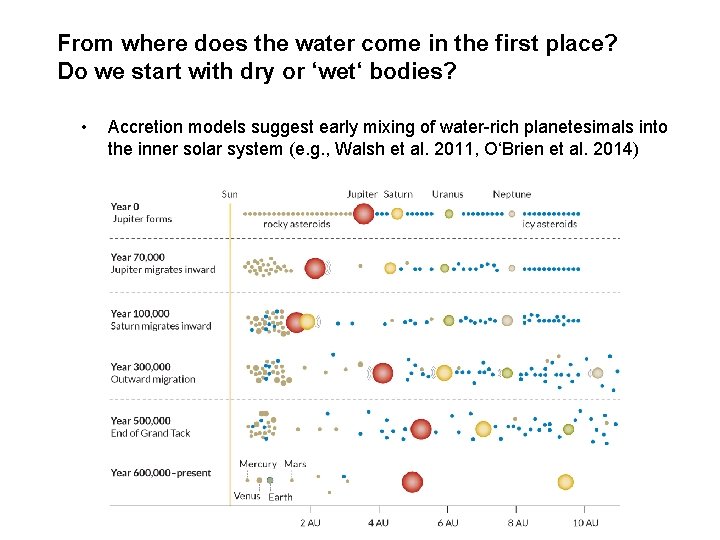Click the "10 AU" axis tick label
Image resolution: width=720 pixels, height=540 pixels.
[585, 523]
